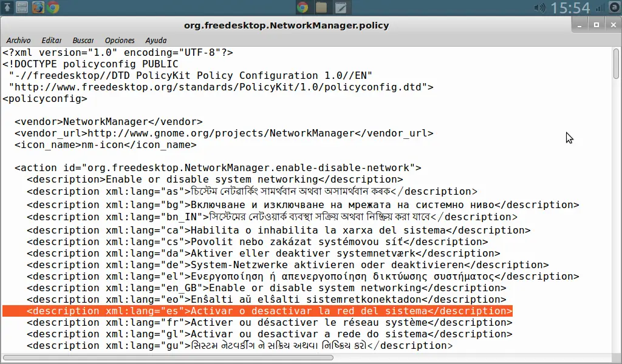Viewport: 622px width, 364px height.
Task: Open the Ayuda menu
Action: [x=156, y=41]
